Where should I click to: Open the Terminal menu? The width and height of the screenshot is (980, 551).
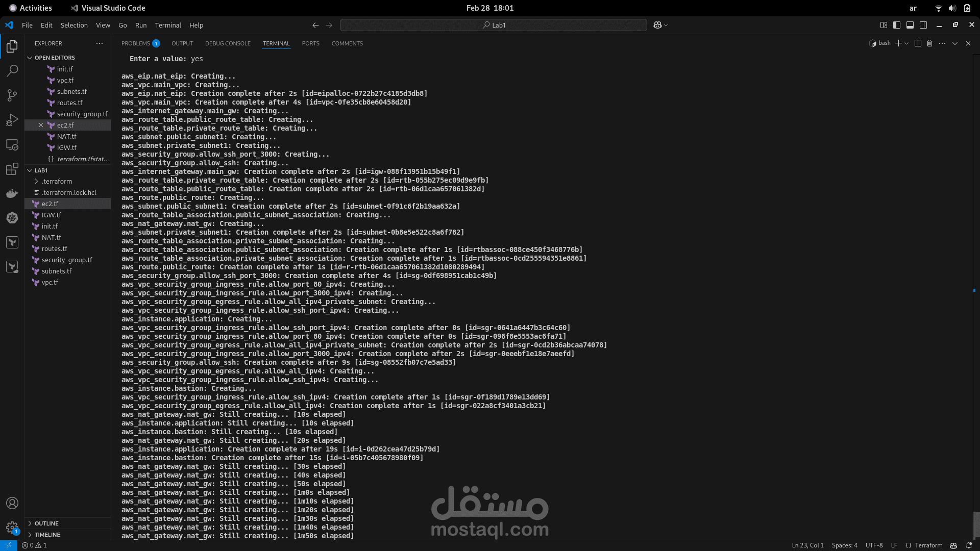point(168,25)
